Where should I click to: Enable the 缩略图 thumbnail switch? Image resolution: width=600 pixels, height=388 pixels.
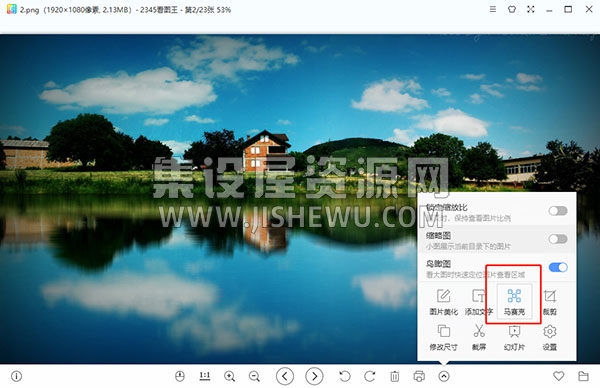[x=558, y=239]
